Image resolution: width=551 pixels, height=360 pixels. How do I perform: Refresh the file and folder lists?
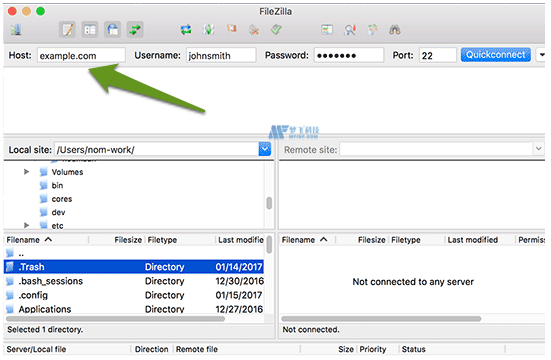[x=186, y=30]
